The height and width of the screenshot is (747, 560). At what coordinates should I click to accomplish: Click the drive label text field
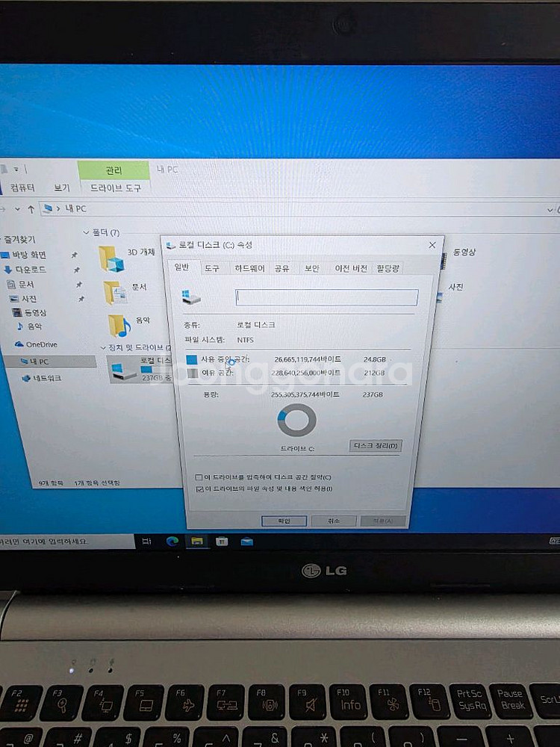click(326, 297)
